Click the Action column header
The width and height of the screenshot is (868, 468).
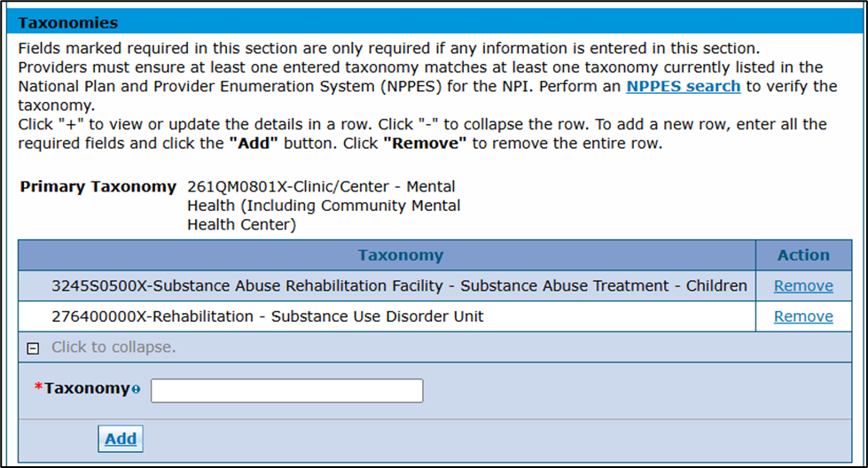[x=803, y=255]
